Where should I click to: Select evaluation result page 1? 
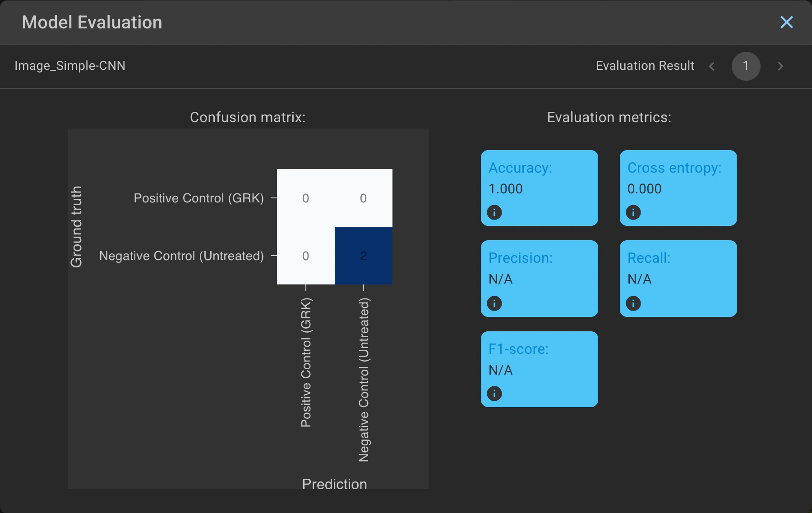(746, 66)
